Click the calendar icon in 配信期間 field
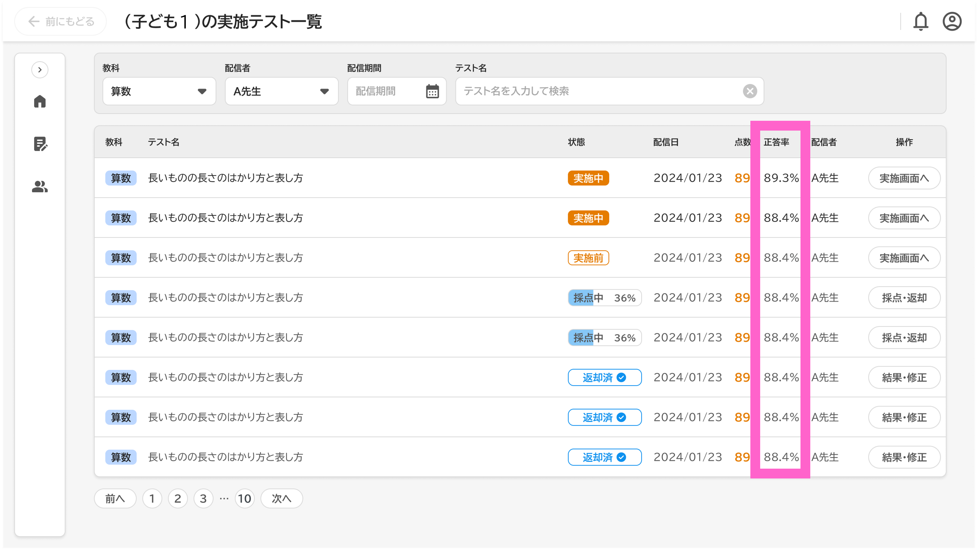 pyautogui.click(x=432, y=91)
